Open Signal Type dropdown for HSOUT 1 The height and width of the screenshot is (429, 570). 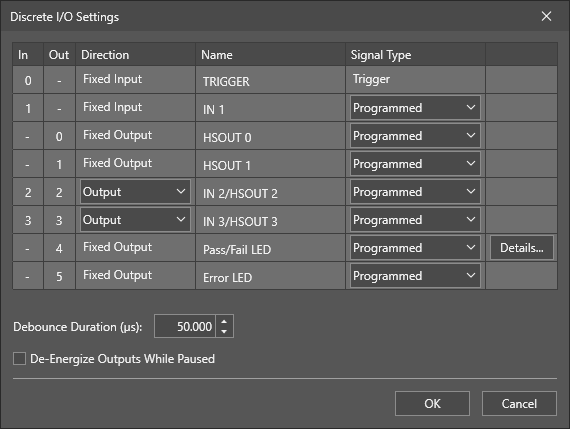[x=415, y=164]
